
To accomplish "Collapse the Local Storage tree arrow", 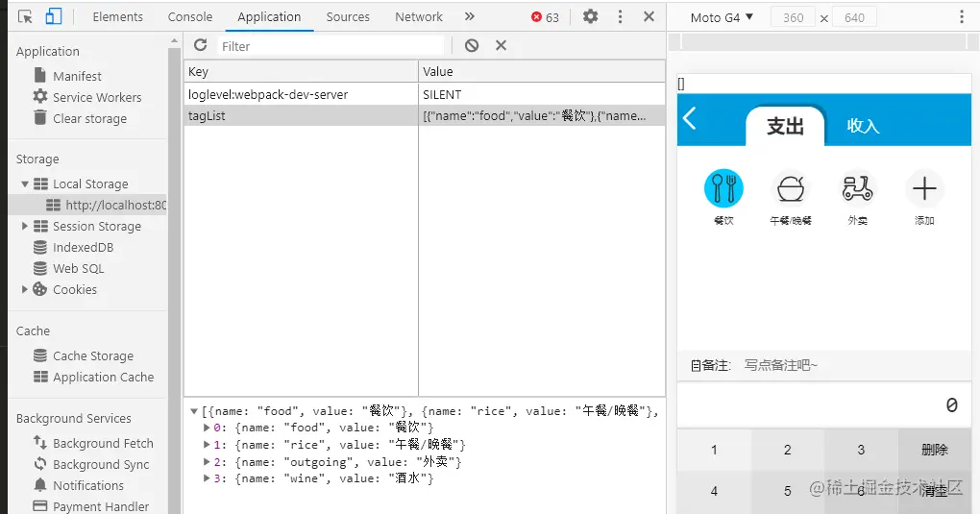I will [x=25, y=184].
